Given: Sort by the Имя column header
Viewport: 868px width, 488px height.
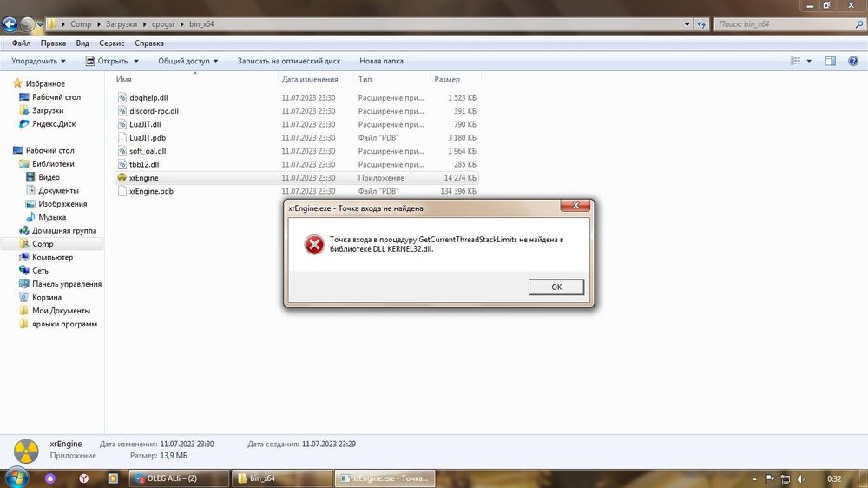Looking at the screenshot, I should point(124,79).
